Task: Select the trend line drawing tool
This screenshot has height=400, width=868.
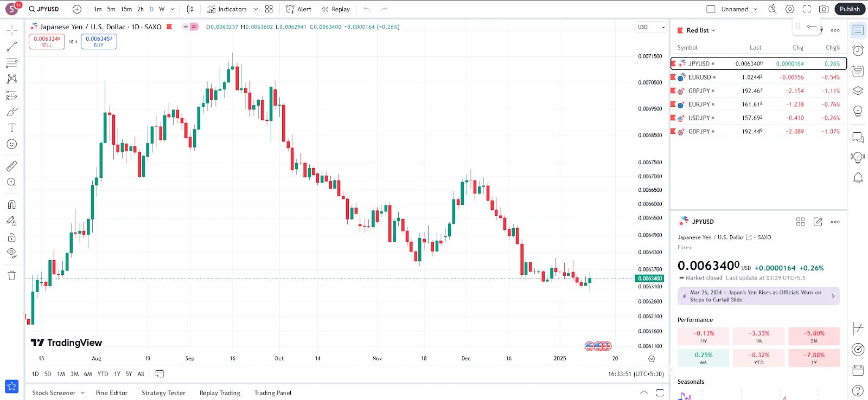Action: (11, 47)
